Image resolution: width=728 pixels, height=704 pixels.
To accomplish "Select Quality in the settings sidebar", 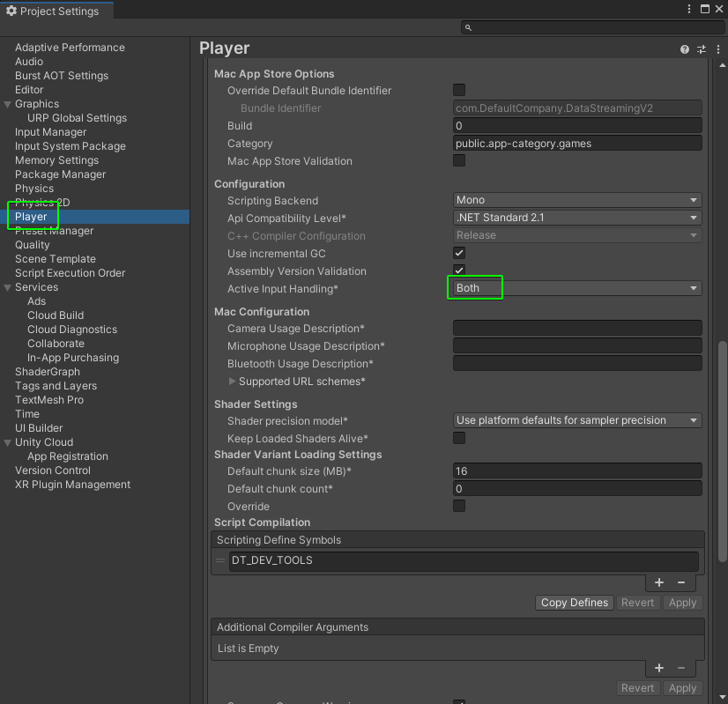I will [x=33, y=244].
